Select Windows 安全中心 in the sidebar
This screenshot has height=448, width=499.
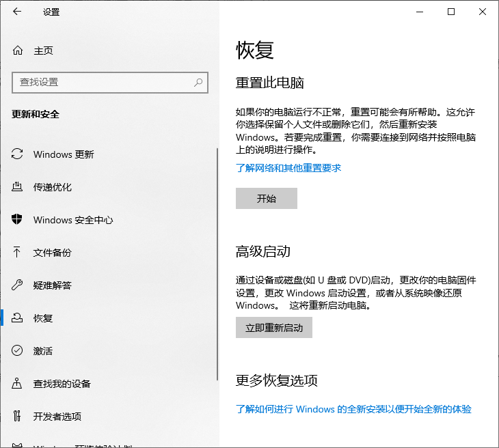pos(109,220)
